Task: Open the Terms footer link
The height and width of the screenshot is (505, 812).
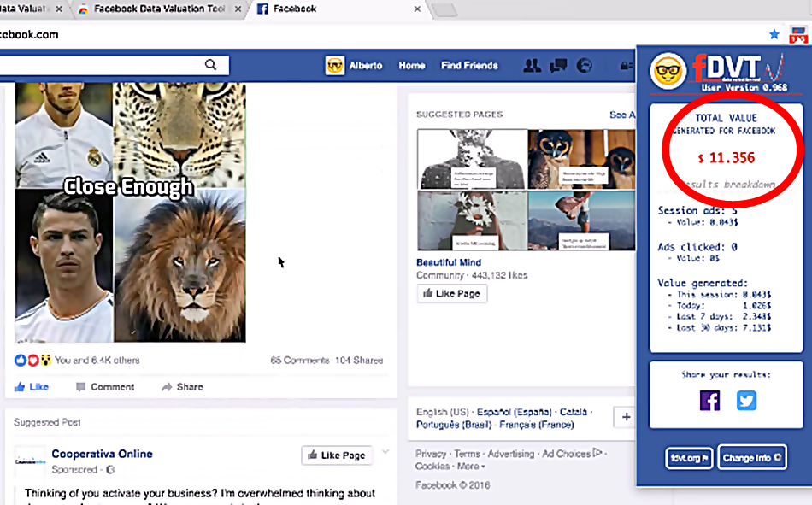Action: [467, 454]
